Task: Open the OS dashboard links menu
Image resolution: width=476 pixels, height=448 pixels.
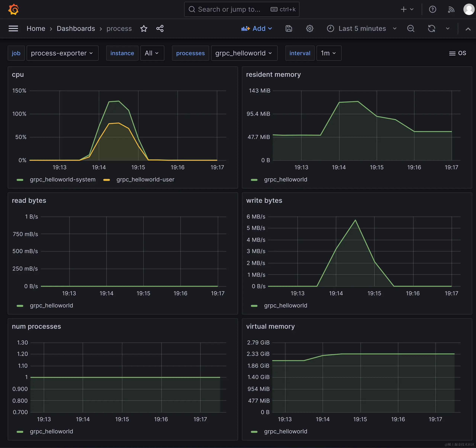Action: pos(457,53)
